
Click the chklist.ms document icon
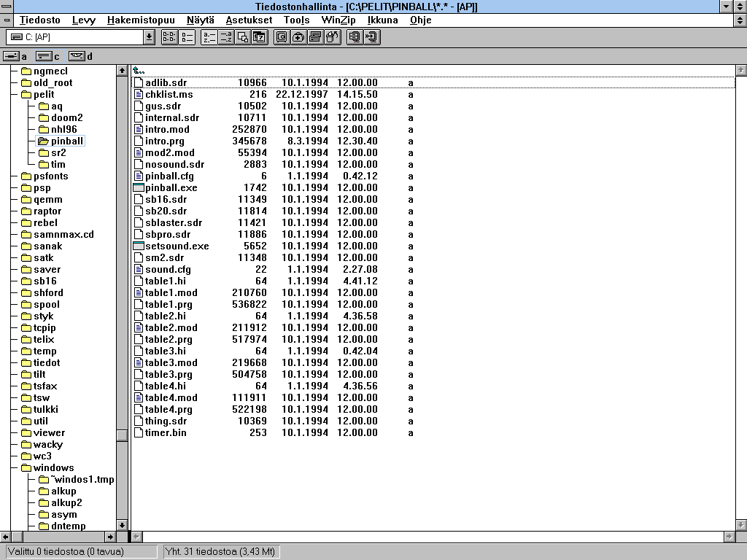tap(138, 94)
